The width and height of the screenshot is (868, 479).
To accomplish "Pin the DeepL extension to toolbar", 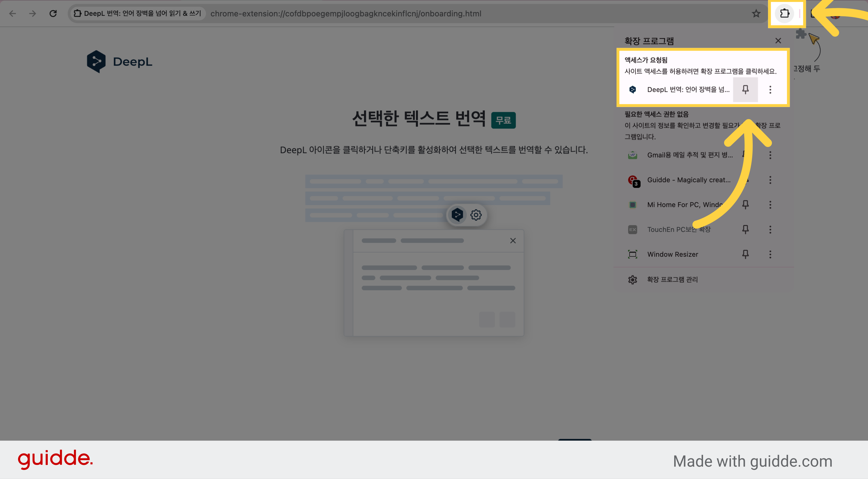I will point(745,90).
